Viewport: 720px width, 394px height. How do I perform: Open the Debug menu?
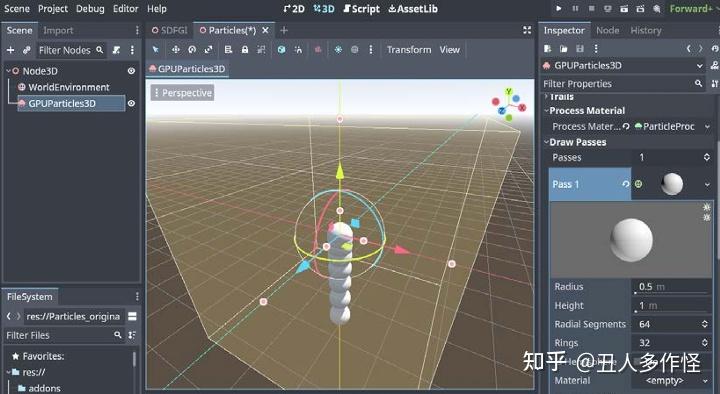point(90,9)
